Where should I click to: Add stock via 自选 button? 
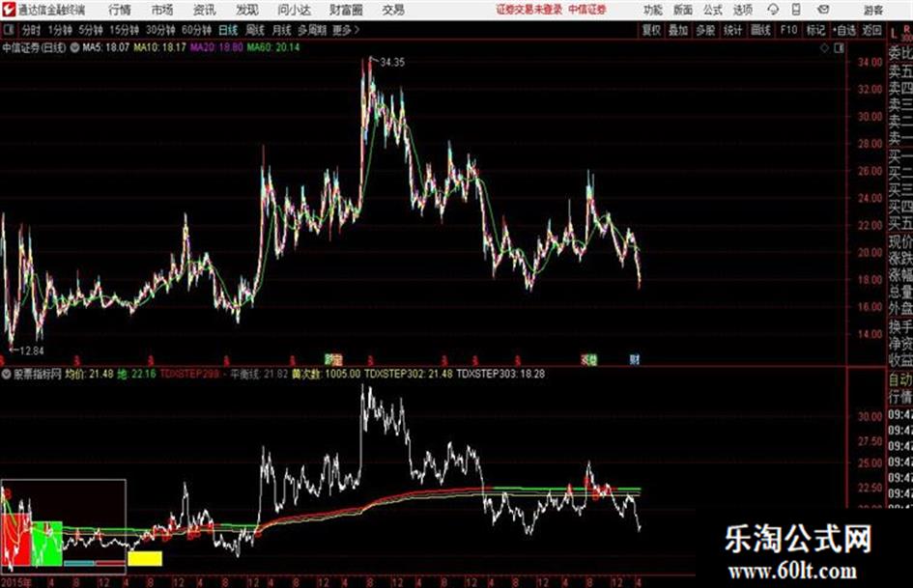[x=843, y=30]
